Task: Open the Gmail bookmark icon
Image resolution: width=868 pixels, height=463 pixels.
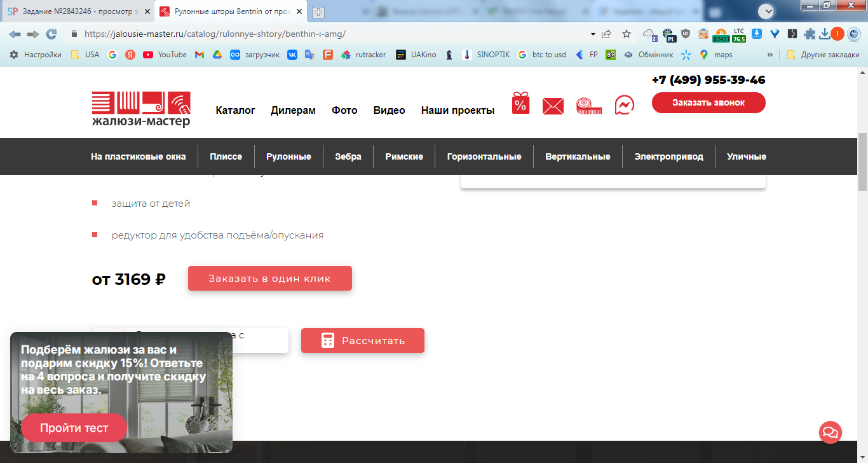Action: (200, 55)
